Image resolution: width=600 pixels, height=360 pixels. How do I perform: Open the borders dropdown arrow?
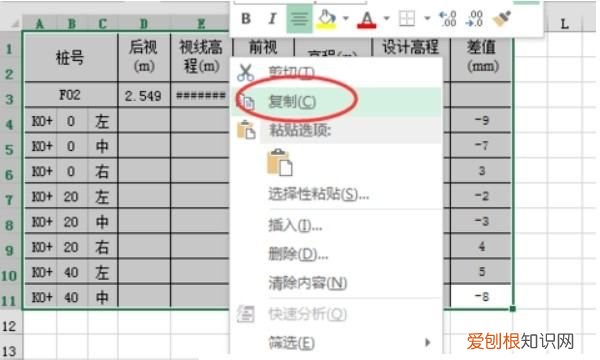click(427, 18)
